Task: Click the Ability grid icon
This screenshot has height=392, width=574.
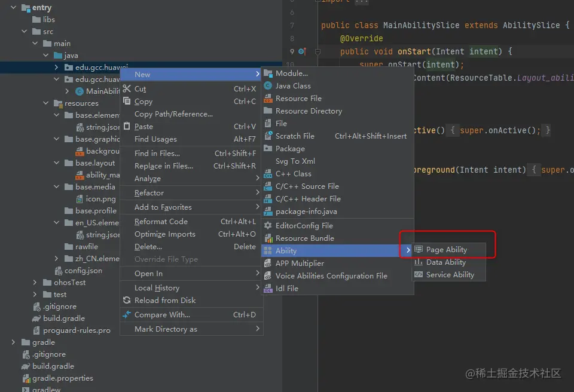Action: click(268, 250)
